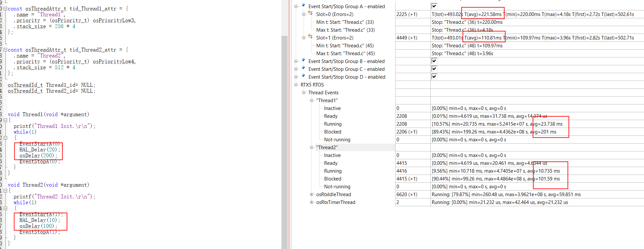Select the "Thread1" tree item

(327, 101)
